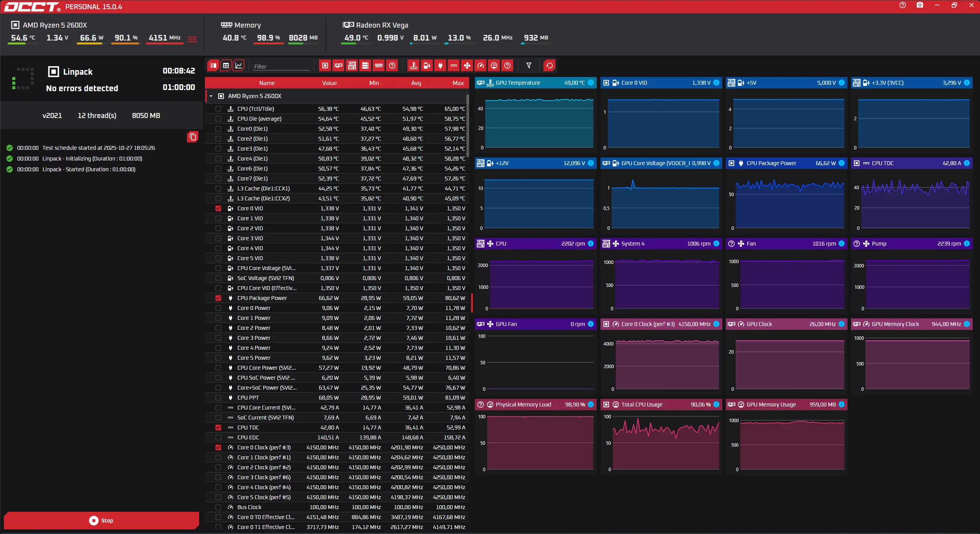This screenshot has height=534, width=980.
Task: Toggle the temperature sensors filter icon
Action: tap(413, 66)
